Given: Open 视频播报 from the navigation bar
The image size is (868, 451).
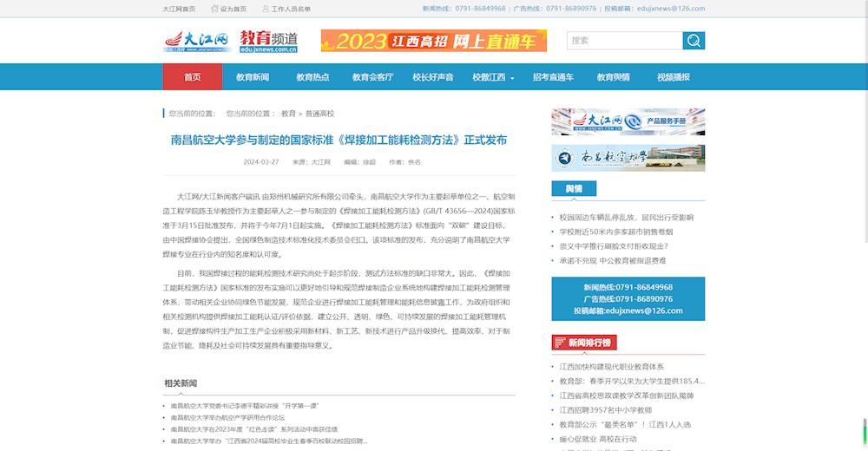Looking at the screenshot, I should click(673, 77).
